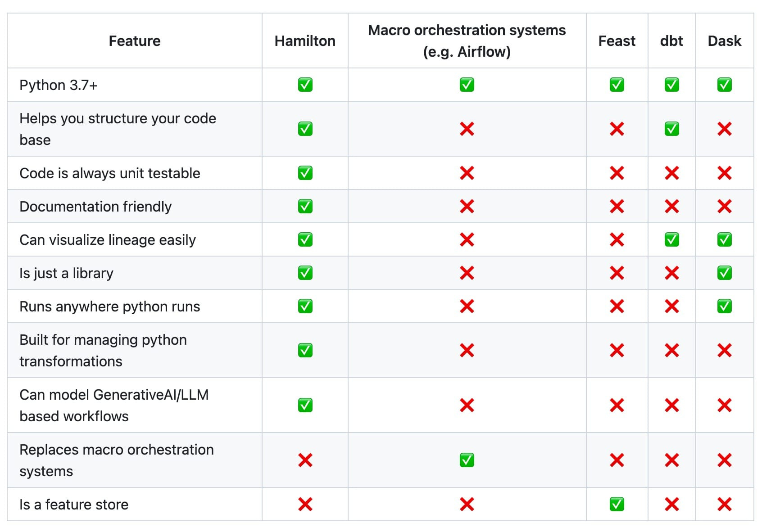
Task: Click the Dask checkmark for Is just a library
Action: pyautogui.click(x=724, y=273)
